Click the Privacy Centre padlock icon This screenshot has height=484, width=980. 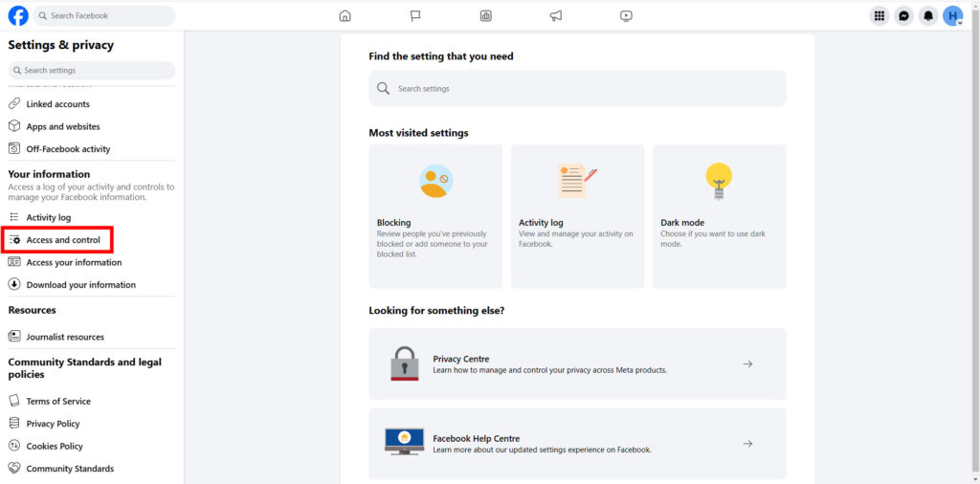pyautogui.click(x=405, y=363)
